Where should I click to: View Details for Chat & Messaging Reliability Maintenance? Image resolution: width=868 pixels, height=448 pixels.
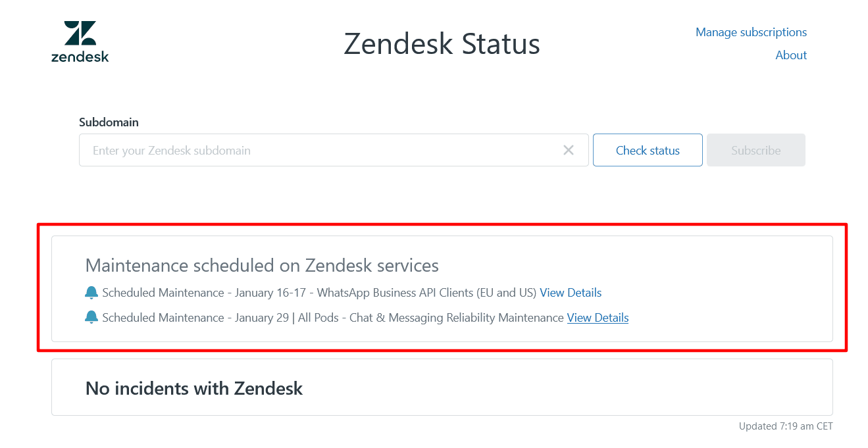coord(598,318)
